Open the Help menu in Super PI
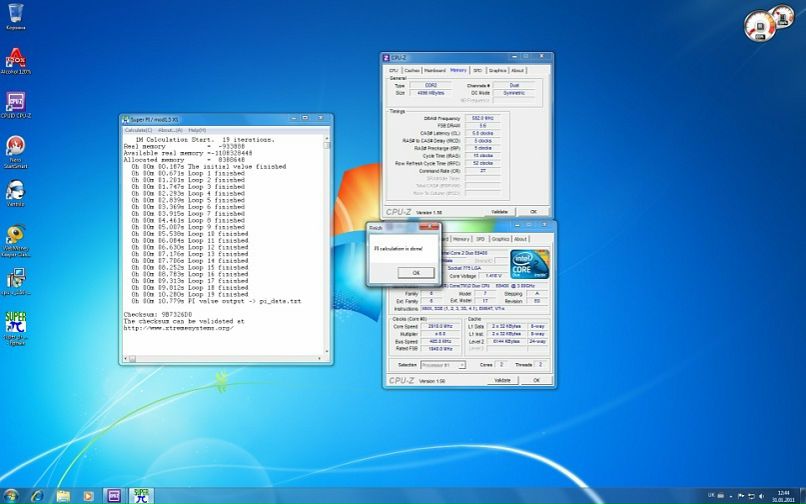 [x=197, y=130]
